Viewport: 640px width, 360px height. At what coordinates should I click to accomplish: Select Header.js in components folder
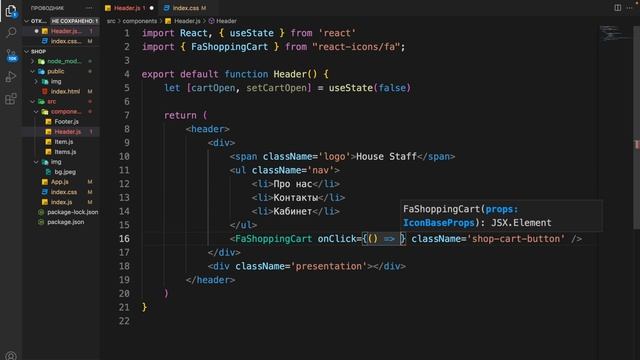[67, 132]
